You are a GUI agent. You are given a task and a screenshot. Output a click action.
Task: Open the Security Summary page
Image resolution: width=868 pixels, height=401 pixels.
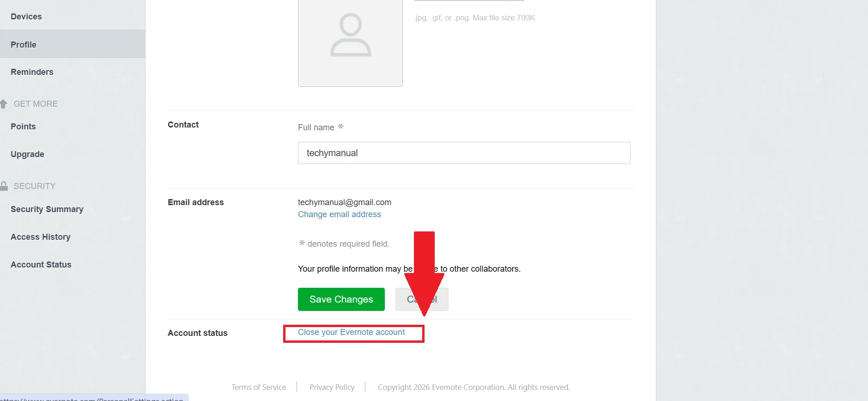click(47, 209)
